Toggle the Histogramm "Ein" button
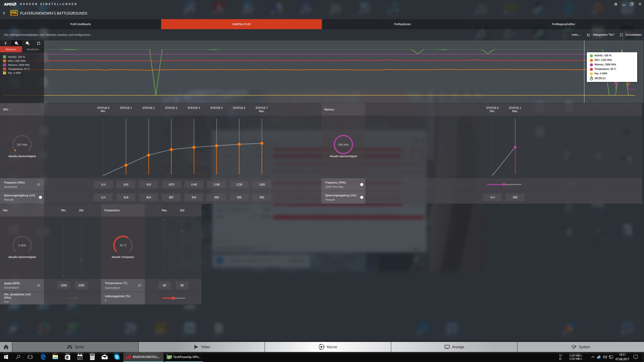Image resolution: width=644 pixels, height=362 pixels. [x=601, y=35]
